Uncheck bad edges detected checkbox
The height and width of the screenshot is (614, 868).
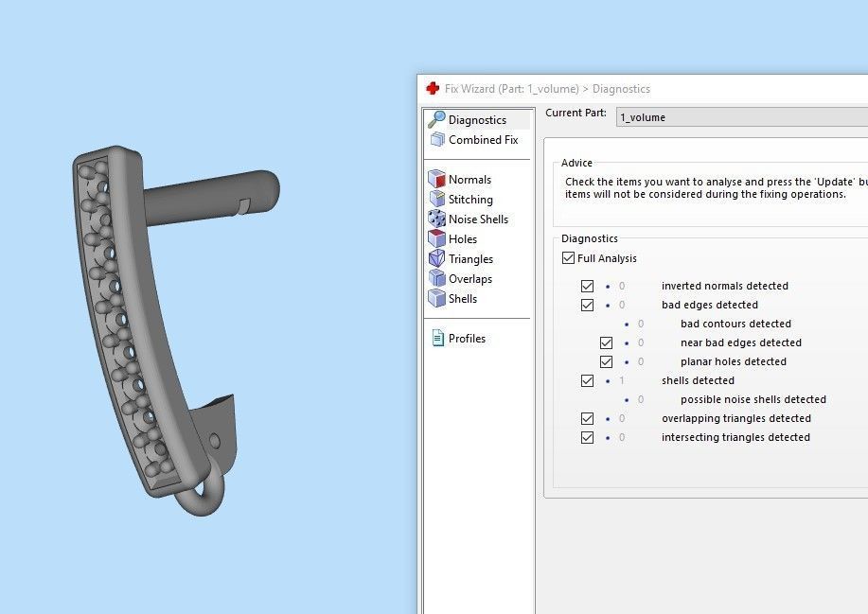click(587, 305)
